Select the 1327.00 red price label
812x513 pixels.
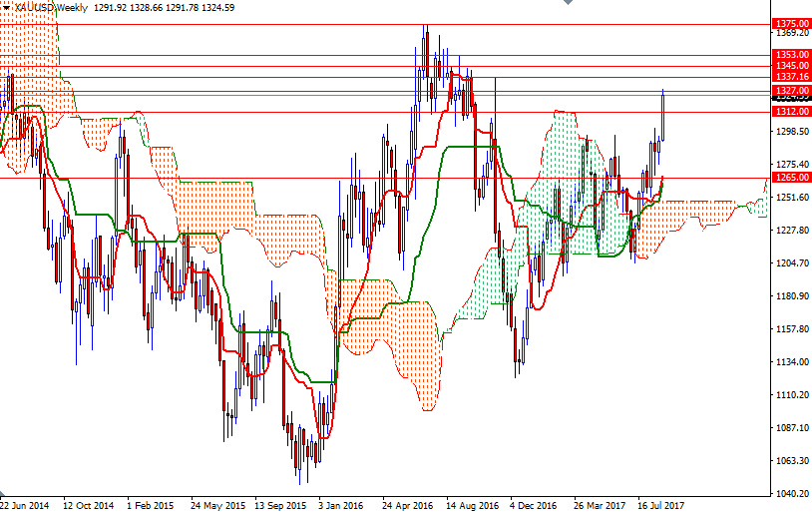point(790,91)
